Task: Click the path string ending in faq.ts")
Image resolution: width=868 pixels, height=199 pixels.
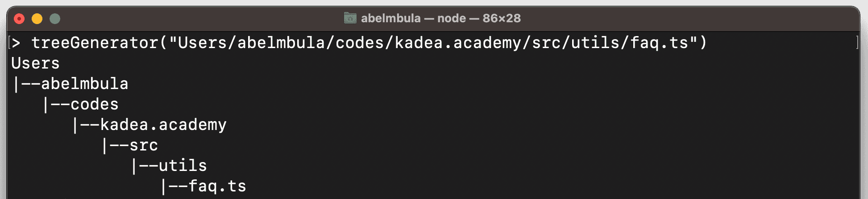Action: (x=433, y=43)
